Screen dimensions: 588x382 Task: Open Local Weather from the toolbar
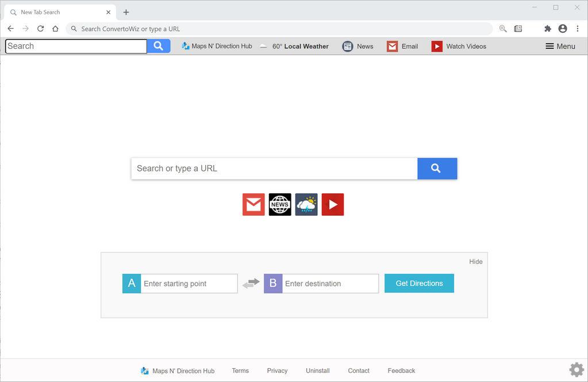pos(294,46)
